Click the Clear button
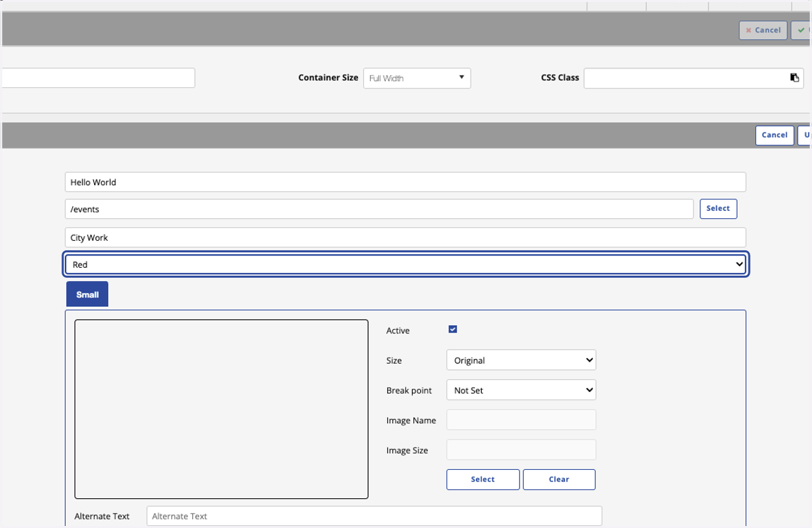Viewport: 812px width, 528px height. coord(559,479)
